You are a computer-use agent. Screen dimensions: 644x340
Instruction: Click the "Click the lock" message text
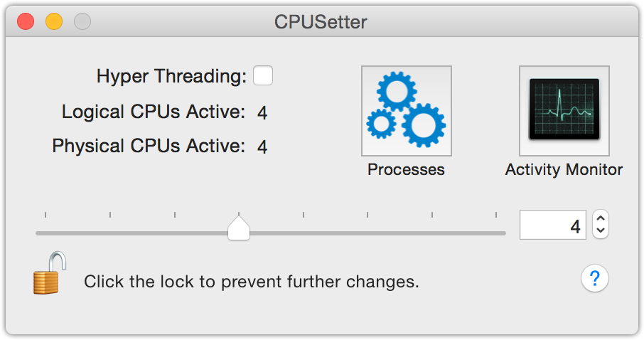pyautogui.click(x=251, y=282)
